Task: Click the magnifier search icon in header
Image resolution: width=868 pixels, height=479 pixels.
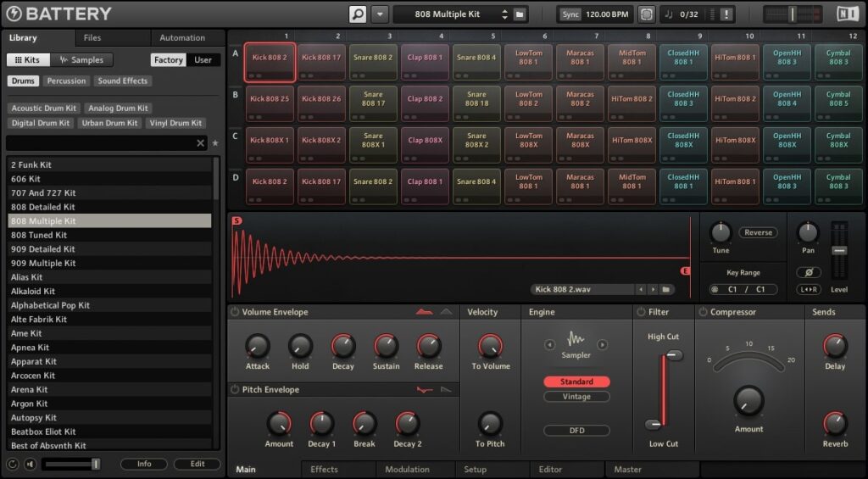Action: [358, 14]
